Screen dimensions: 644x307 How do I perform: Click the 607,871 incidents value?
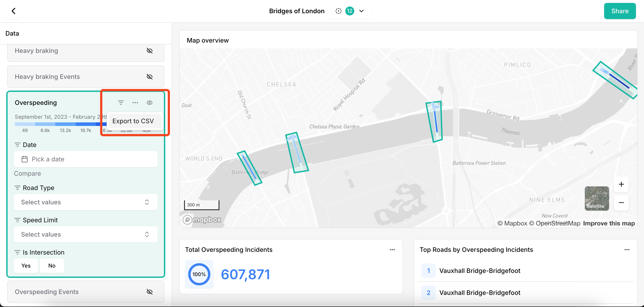click(245, 274)
